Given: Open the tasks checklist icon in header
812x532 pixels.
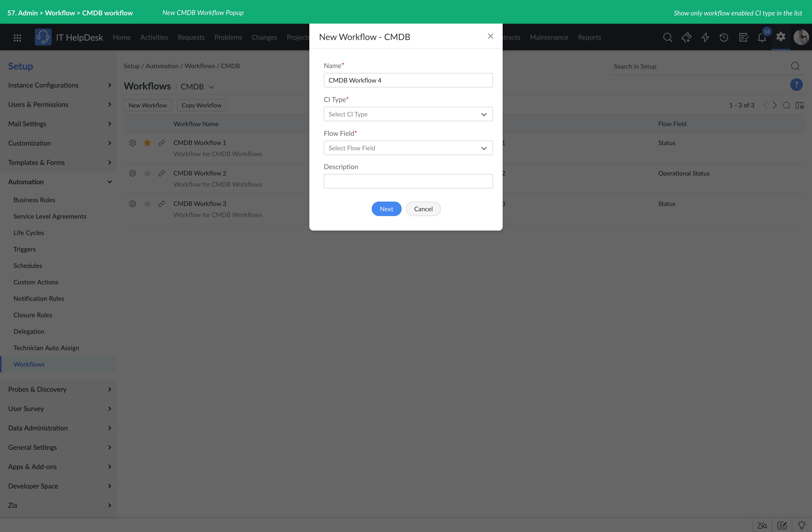Looking at the screenshot, I should [x=744, y=37].
